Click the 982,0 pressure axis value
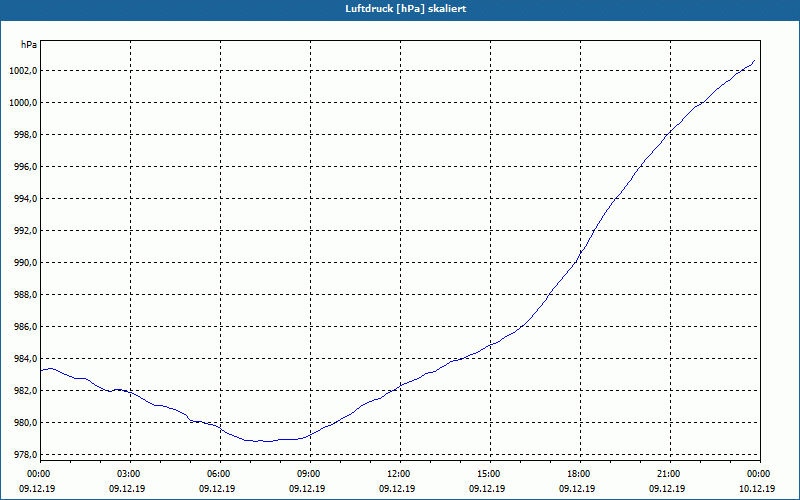Screen dimensions: 800x500 click(26, 391)
